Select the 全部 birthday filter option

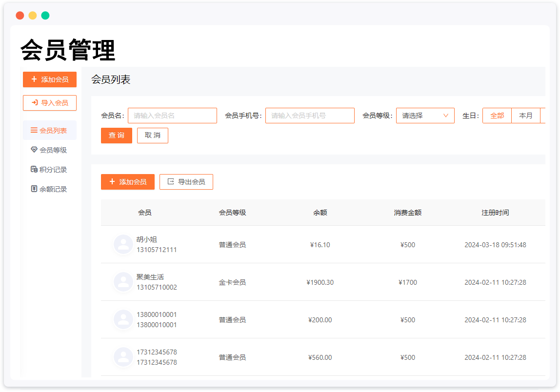tap(497, 116)
